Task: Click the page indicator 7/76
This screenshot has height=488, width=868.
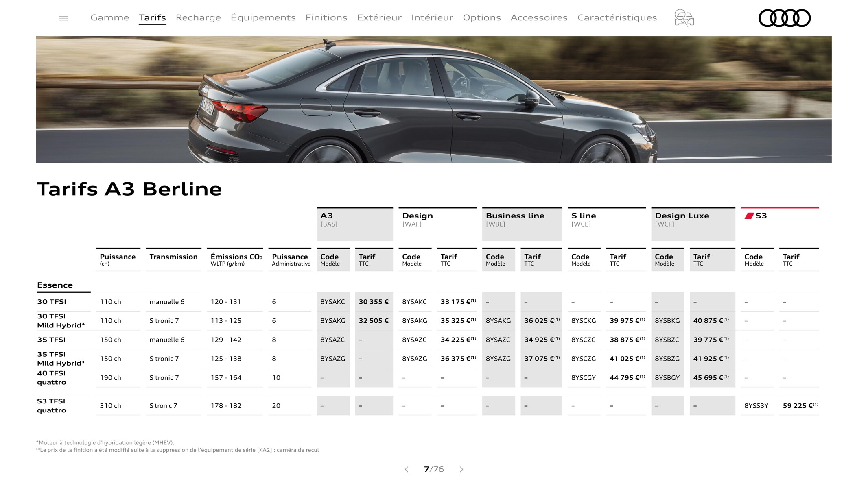Action: pyautogui.click(x=434, y=469)
